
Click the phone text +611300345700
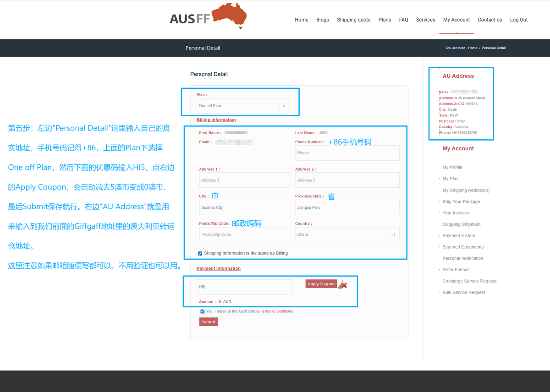tap(464, 133)
